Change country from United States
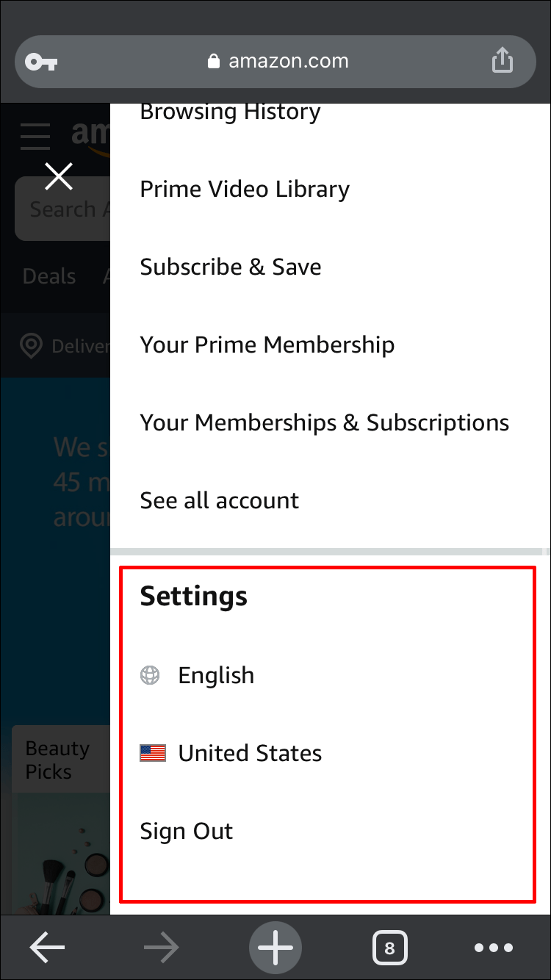The width and height of the screenshot is (551, 980). [x=248, y=752]
